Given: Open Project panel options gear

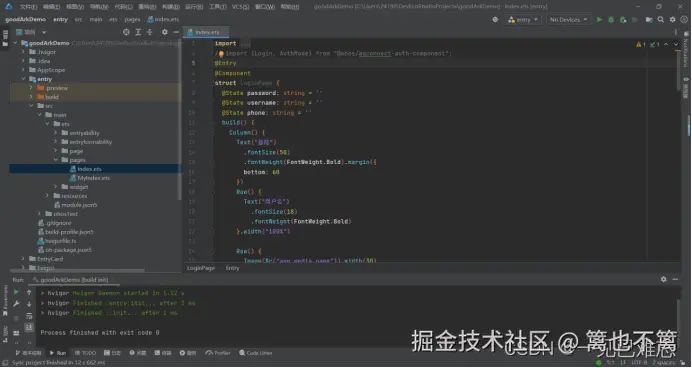Looking at the screenshot, I should (165, 32).
